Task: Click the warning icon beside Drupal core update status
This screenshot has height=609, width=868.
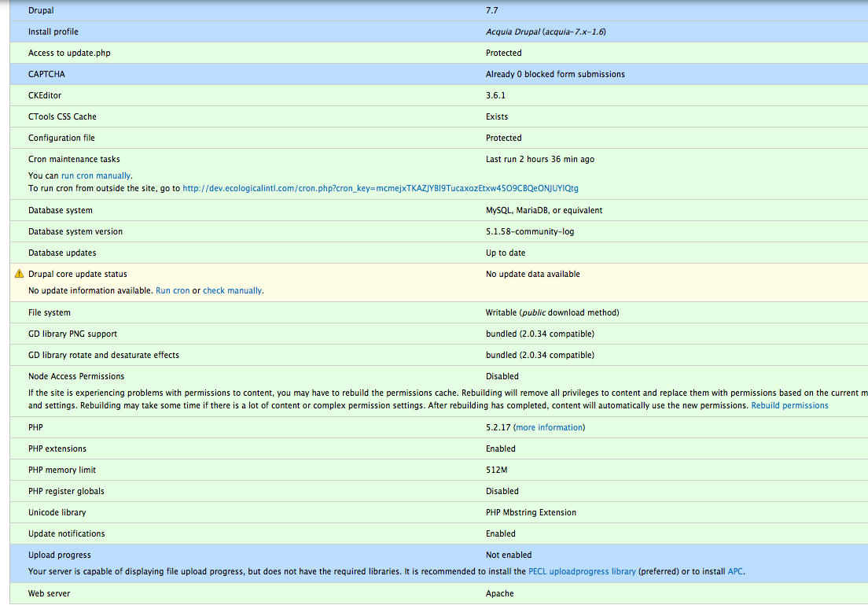Action: (x=20, y=274)
